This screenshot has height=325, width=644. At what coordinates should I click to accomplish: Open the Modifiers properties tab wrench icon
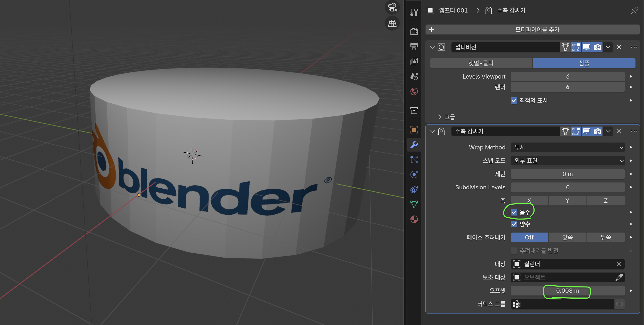[414, 145]
